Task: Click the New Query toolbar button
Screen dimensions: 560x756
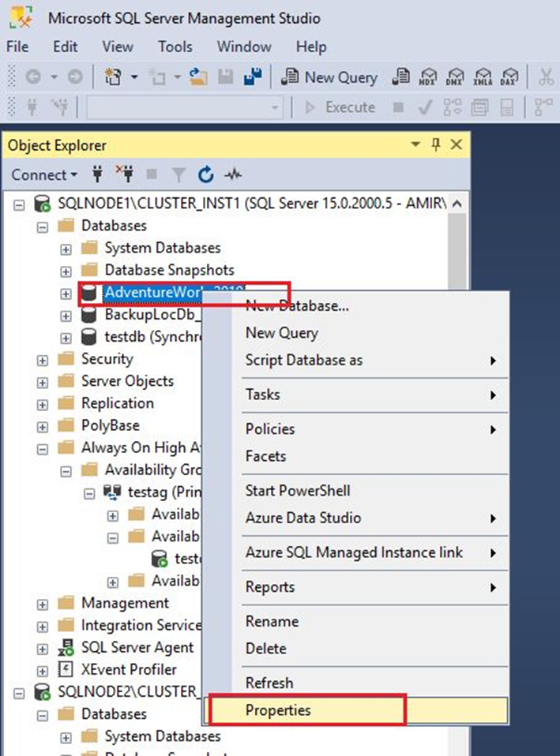Action: [x=330, y=77]
